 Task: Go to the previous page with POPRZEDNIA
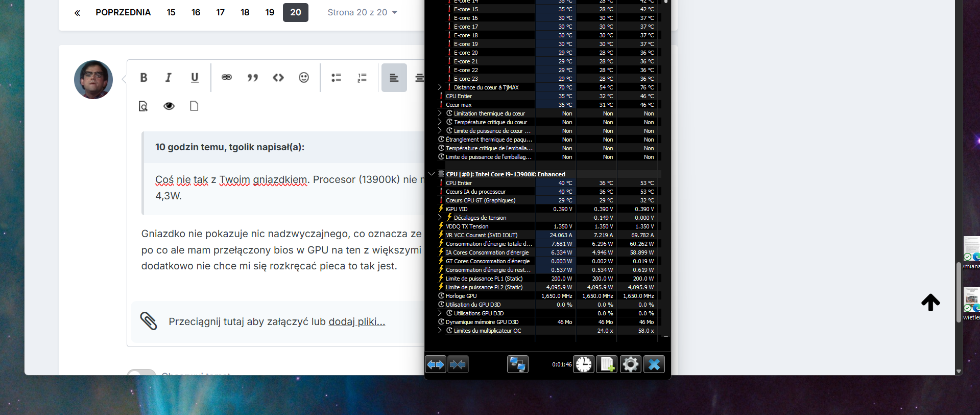click(123, 12)
